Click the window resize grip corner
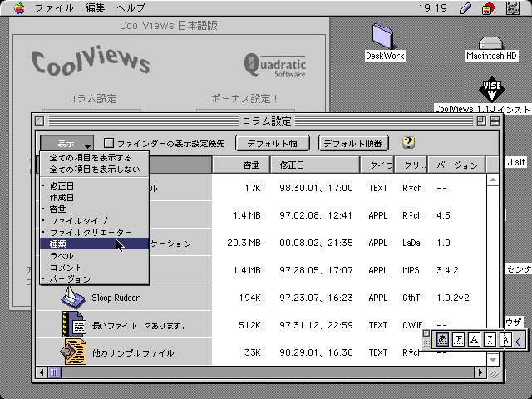 [493, 373]
